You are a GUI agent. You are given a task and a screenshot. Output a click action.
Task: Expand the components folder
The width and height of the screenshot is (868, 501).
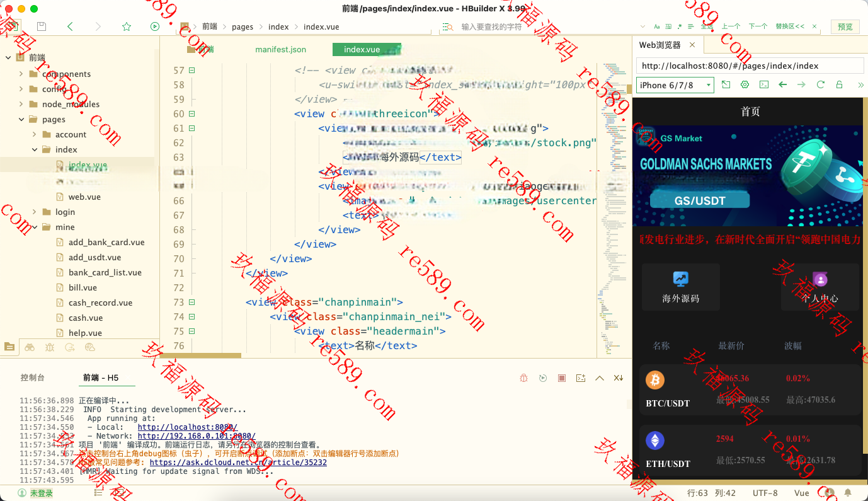coord(21,74)
